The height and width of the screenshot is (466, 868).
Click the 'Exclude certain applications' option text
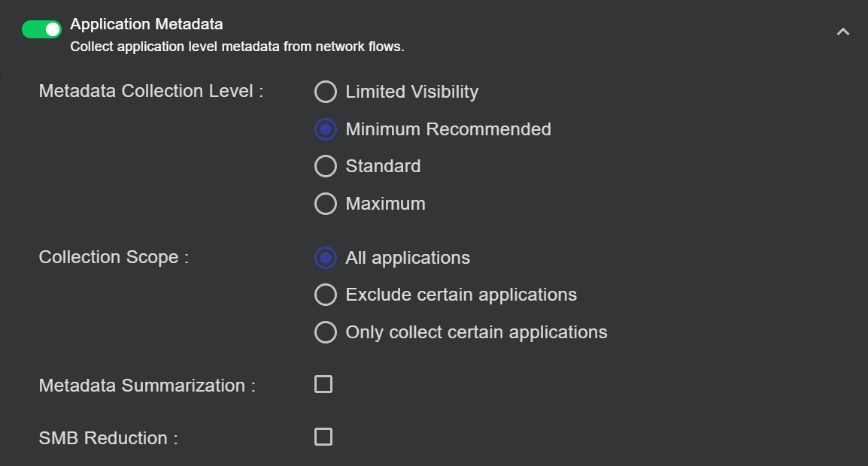461,295
